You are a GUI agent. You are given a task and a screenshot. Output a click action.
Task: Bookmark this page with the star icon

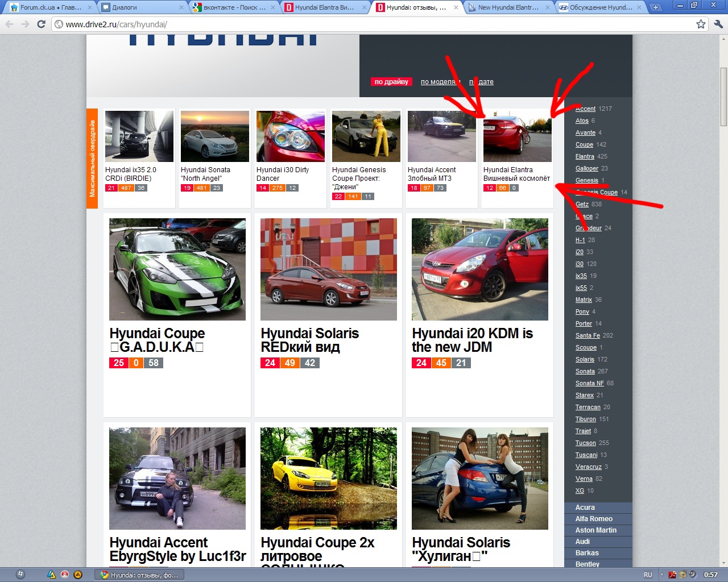pyautogui.click(x=701, y=24)
